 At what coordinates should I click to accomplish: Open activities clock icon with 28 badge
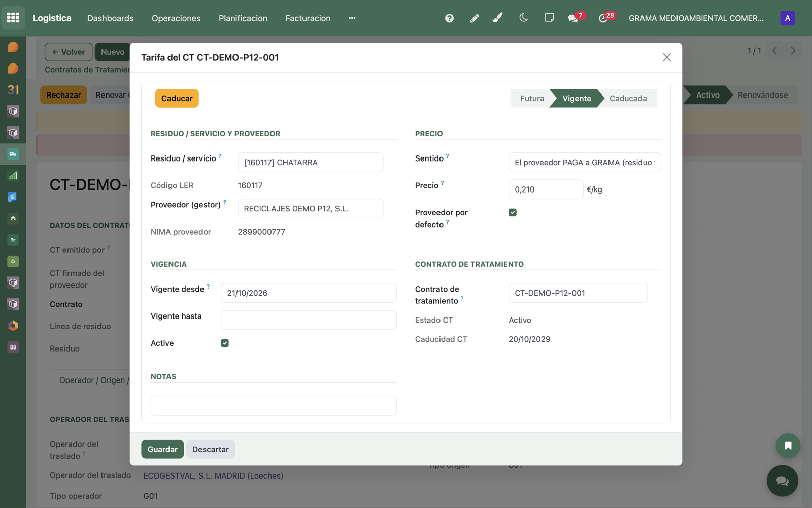click(x=603, y=18)
